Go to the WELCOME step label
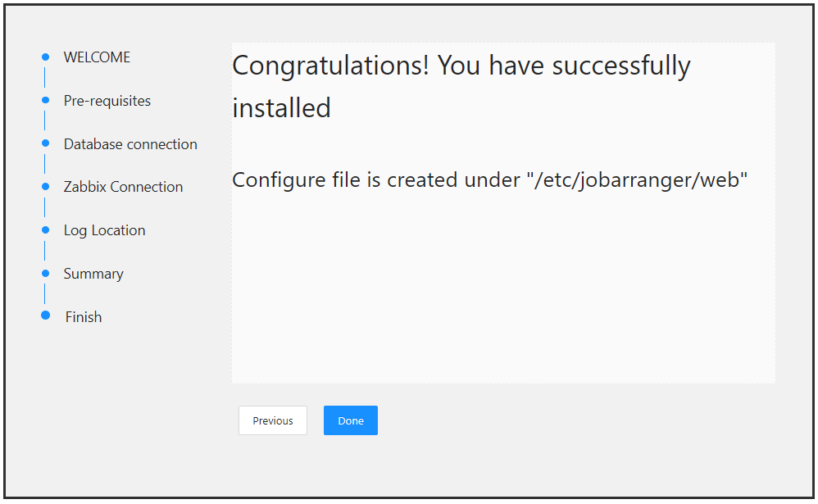The image size is (818, 504). [97, 57]
